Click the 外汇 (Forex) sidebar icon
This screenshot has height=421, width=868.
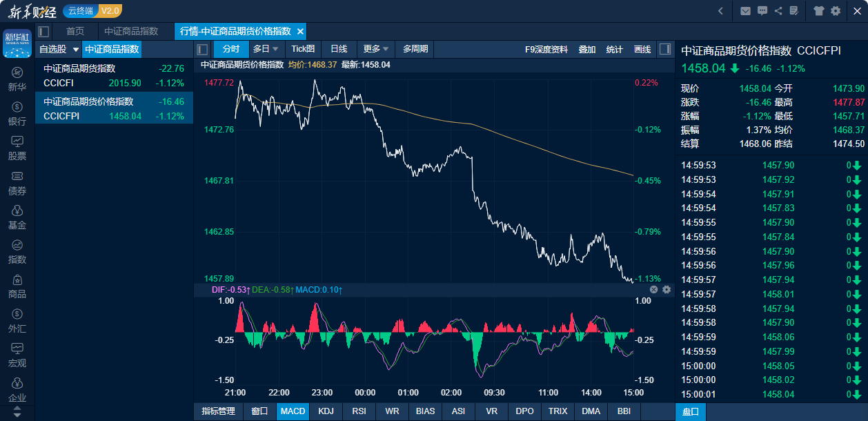coord(17,320)
